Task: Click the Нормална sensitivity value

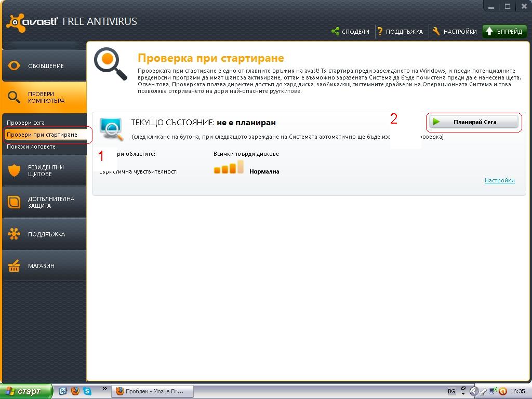Action: [x=264, y=171]
